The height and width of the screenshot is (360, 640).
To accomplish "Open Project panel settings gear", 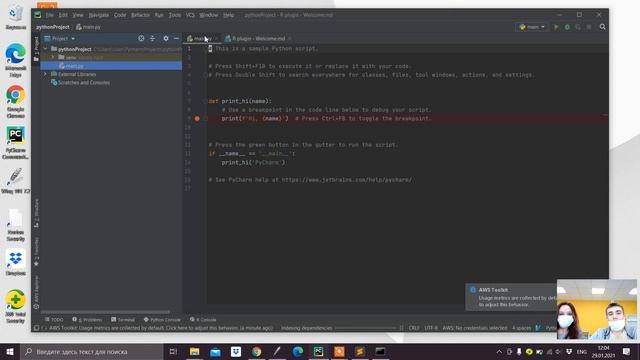I will pos(166,38).
